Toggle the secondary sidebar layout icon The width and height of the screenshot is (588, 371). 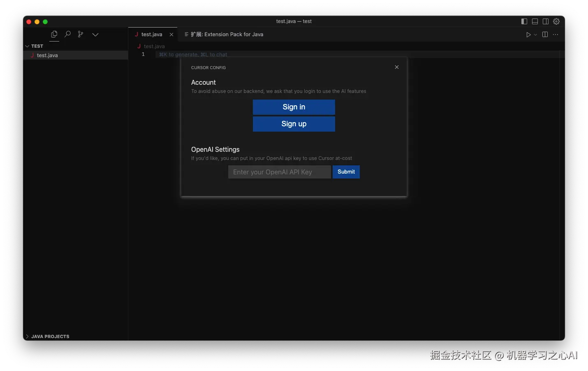pos(546,21)
